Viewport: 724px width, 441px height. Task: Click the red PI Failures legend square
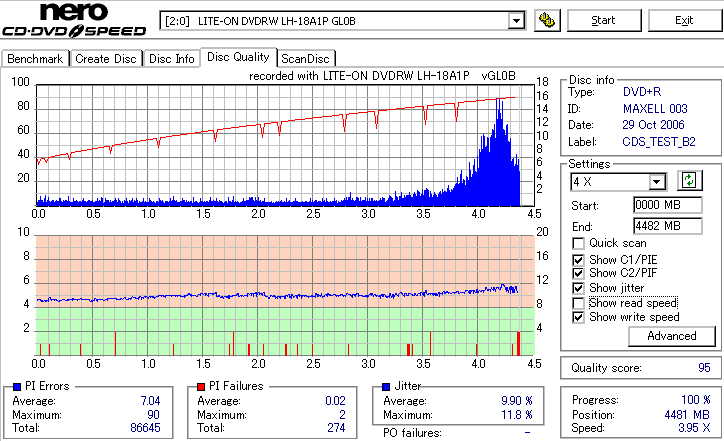[201, 387]
